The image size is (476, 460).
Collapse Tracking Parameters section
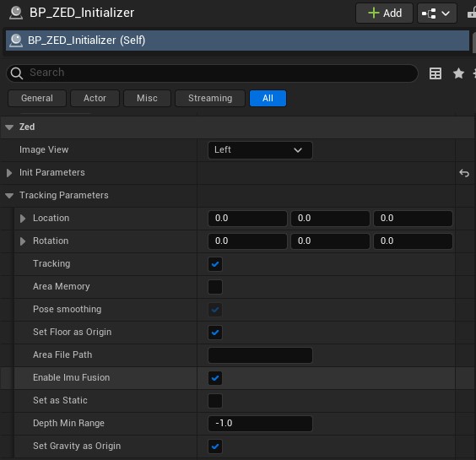click(x=9, y=196)
